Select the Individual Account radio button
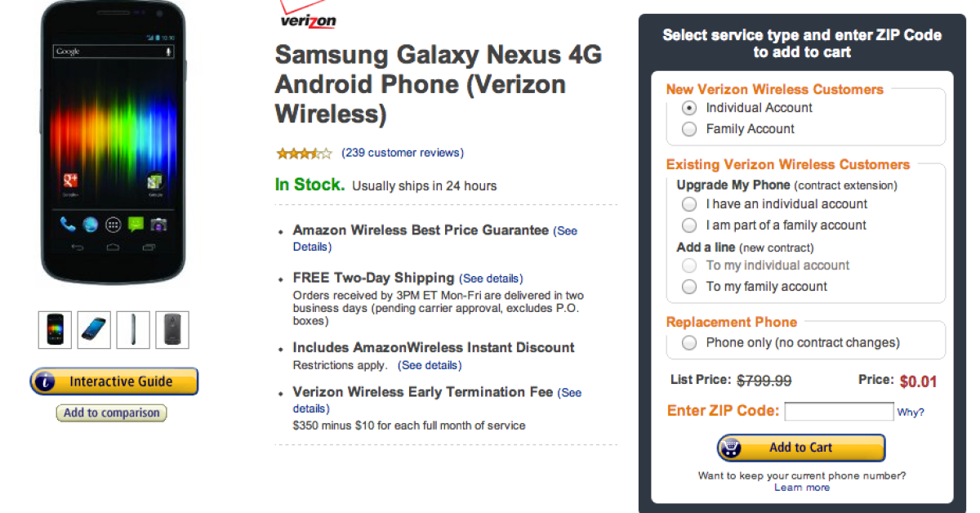980x513 pixels. pos(689,108)
